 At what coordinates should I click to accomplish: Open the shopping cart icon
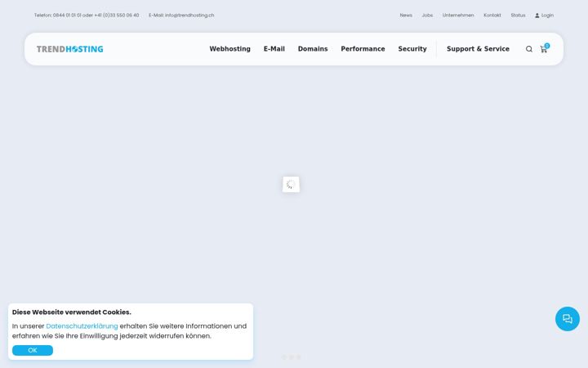544,49
